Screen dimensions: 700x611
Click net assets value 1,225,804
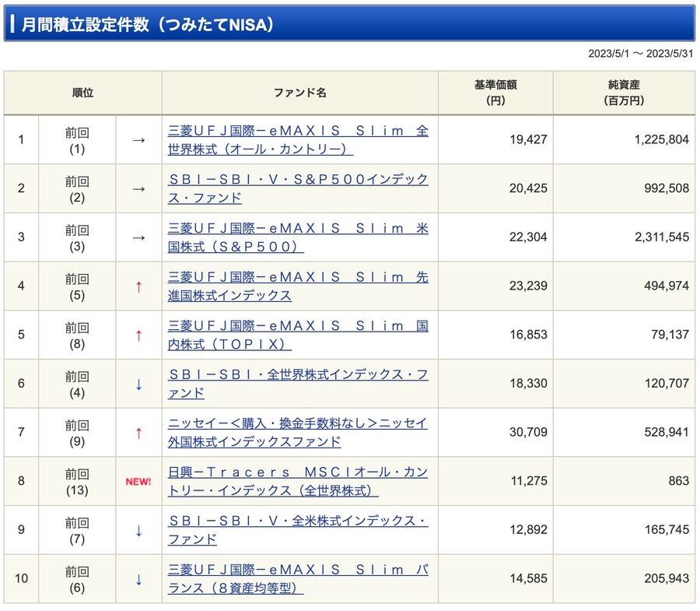coord(662,139)
